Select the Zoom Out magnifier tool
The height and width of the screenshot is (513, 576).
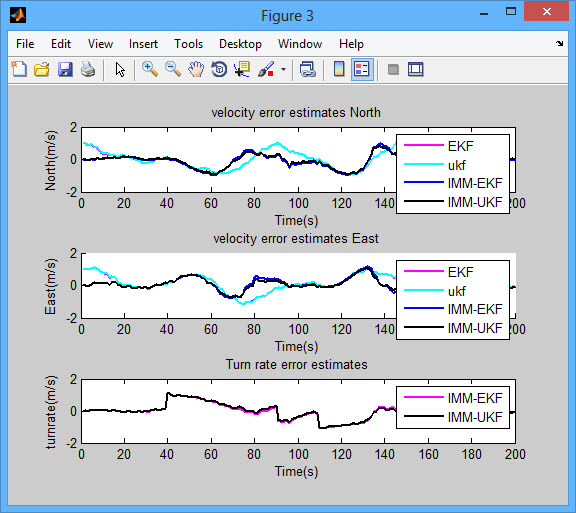[173, 69]
